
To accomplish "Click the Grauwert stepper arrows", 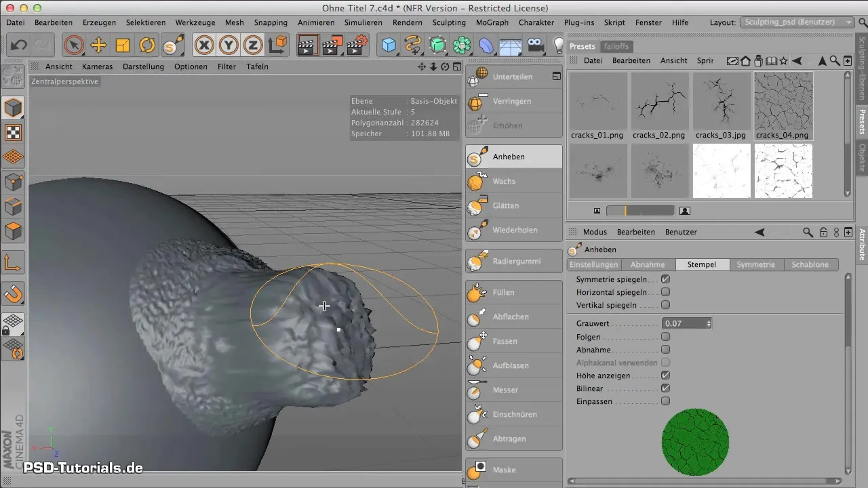I will tap(709, 323).
